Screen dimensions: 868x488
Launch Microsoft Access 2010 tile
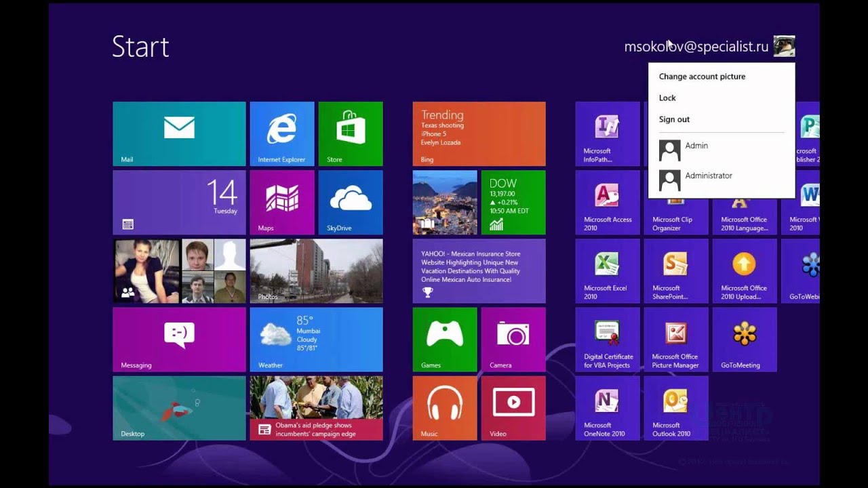click(608, 202)
